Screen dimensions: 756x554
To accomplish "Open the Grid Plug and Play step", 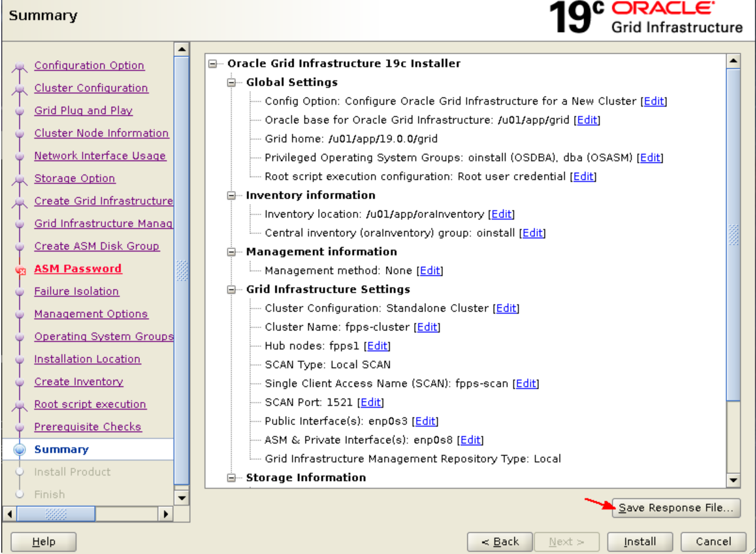I will [83, 110].
